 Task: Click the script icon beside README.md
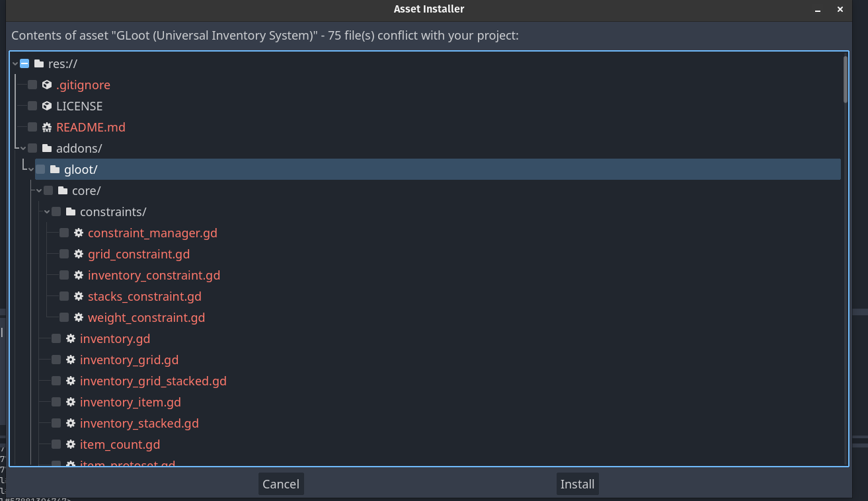[46, 127]
